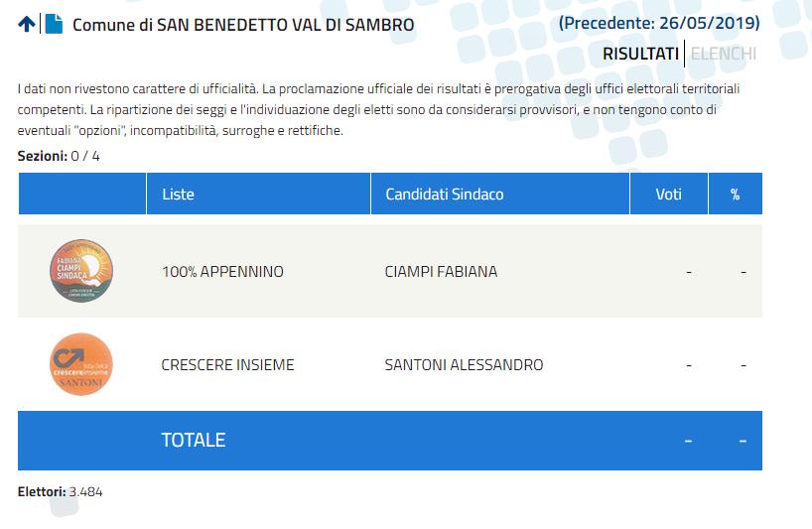Click the Crescere Insieme orange logo
Image resolution: width=812 pixels, height=529 pixels.
point(81,364)
